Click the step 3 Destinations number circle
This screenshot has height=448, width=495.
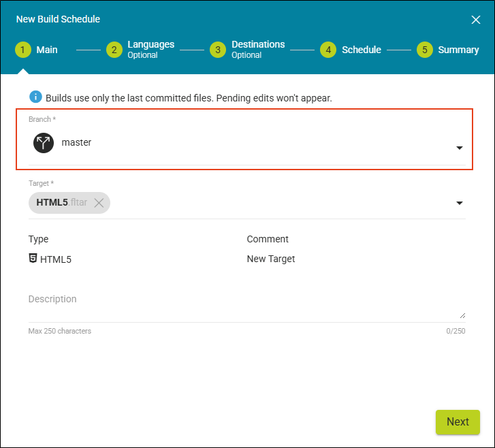pos(218,50)
